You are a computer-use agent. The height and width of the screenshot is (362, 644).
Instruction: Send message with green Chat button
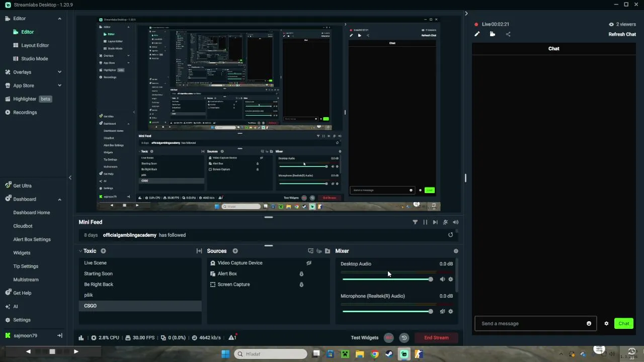point(624,323)
